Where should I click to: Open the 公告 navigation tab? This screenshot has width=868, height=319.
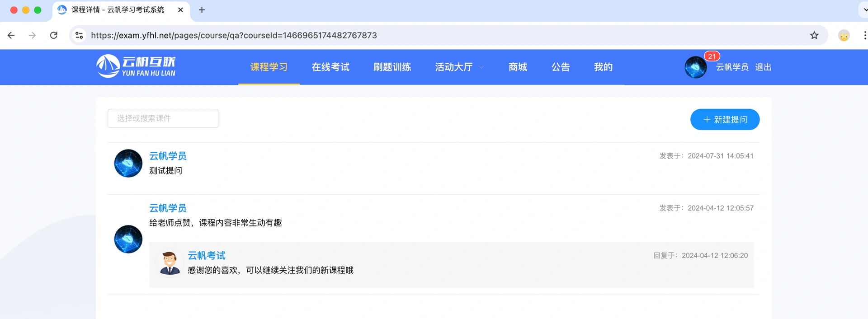pos(561,67)
